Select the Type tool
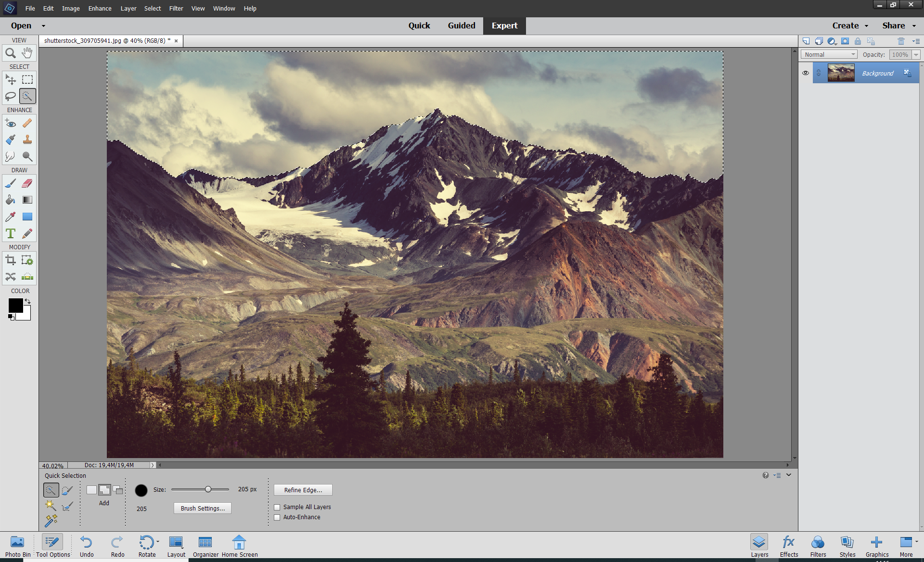The height and width of the screenshot is (562, 924). point(10,233)
